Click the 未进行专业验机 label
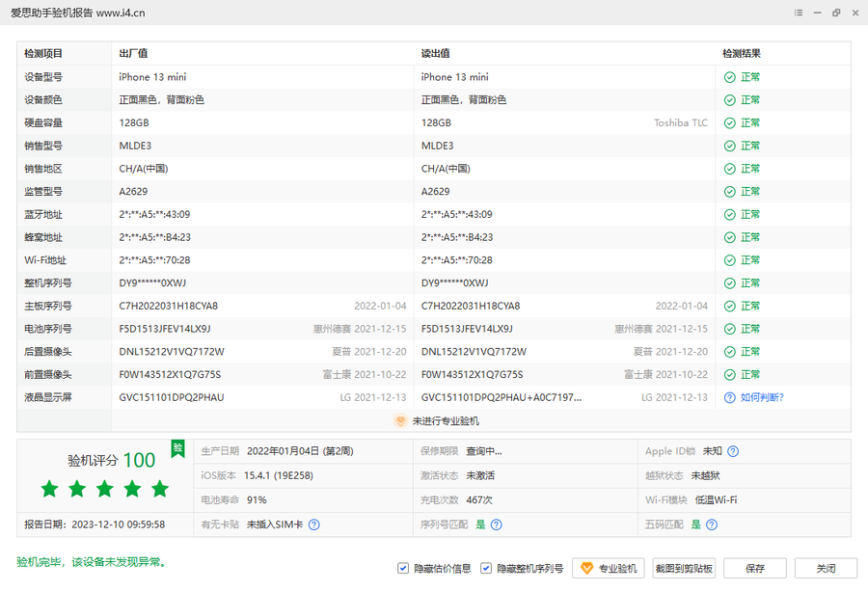 tap(446, 421)
